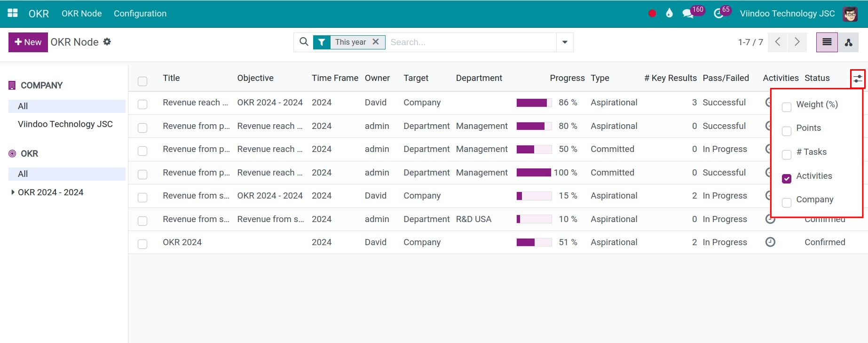
Task: Expand OKR 2024 - 2024 tree node
Action: [x=13, y=192]
